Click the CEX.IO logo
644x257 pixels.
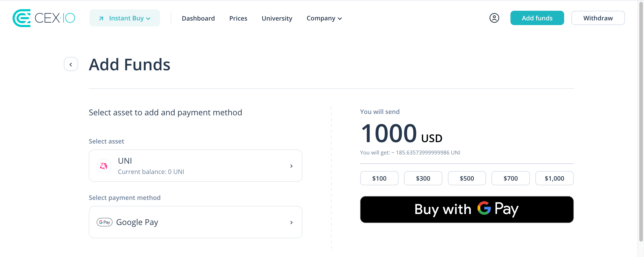point(44,18)
